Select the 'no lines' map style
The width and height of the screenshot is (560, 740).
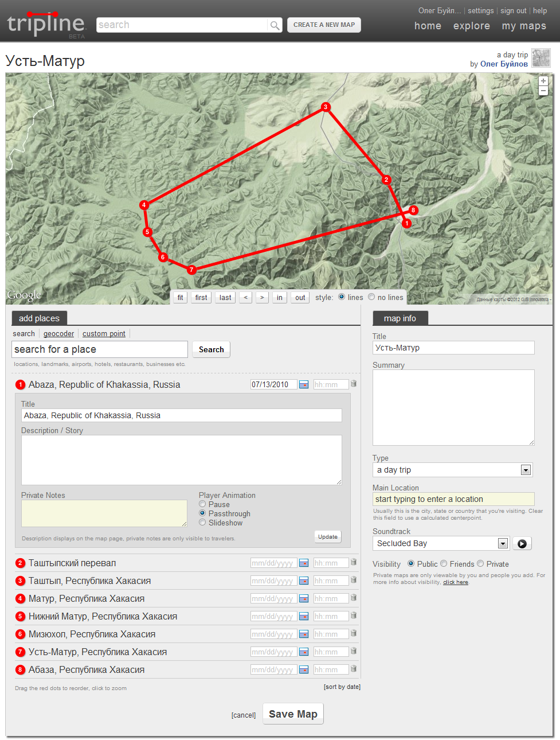371,297
